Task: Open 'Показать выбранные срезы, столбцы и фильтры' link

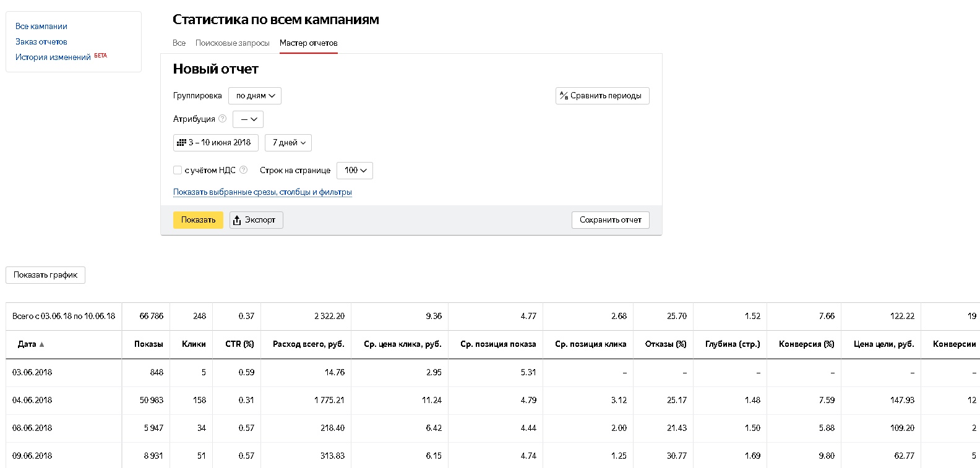Action: (x=262, y=192)
